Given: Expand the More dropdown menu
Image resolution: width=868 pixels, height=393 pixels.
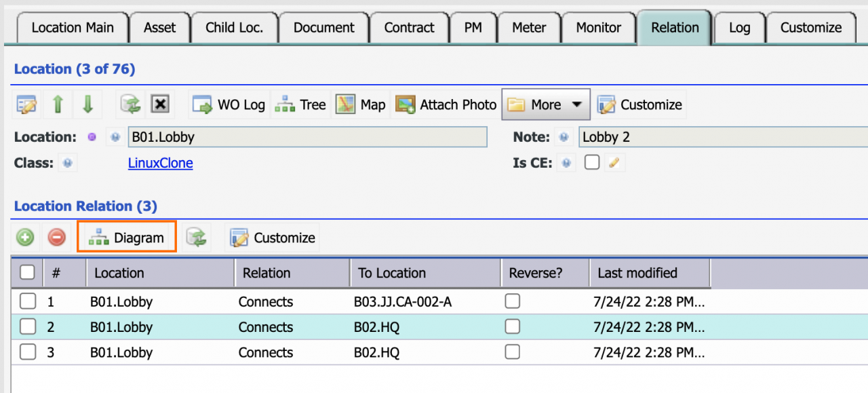Looking at the screenshot, I should click(545, 105).
